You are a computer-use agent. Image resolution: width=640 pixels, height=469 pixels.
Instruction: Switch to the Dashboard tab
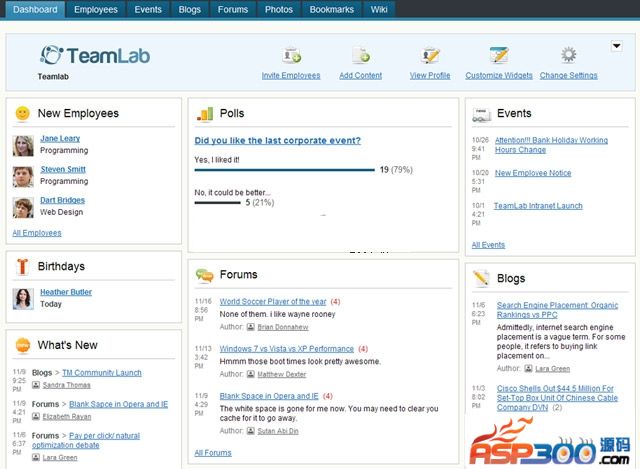[x=35, y=9]
